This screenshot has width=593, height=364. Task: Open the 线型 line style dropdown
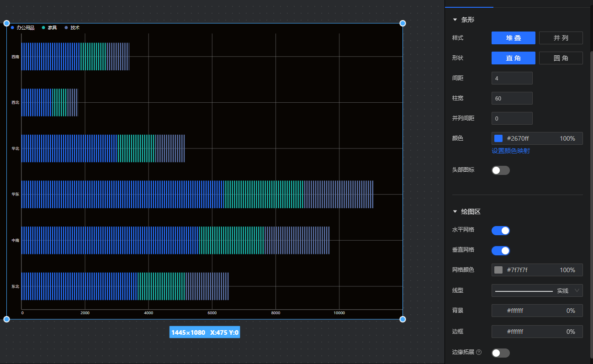(537, 290)
